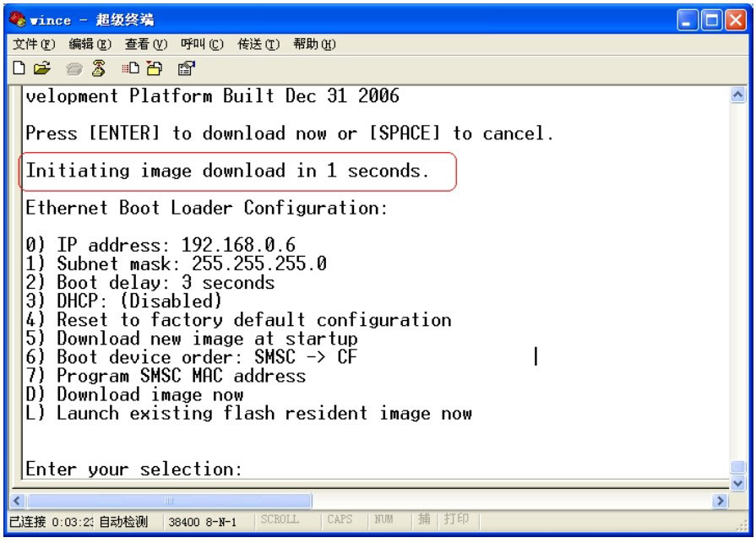Click 'Launch existing flash resident image now' line
756x543 pixels.
[249, 414]
